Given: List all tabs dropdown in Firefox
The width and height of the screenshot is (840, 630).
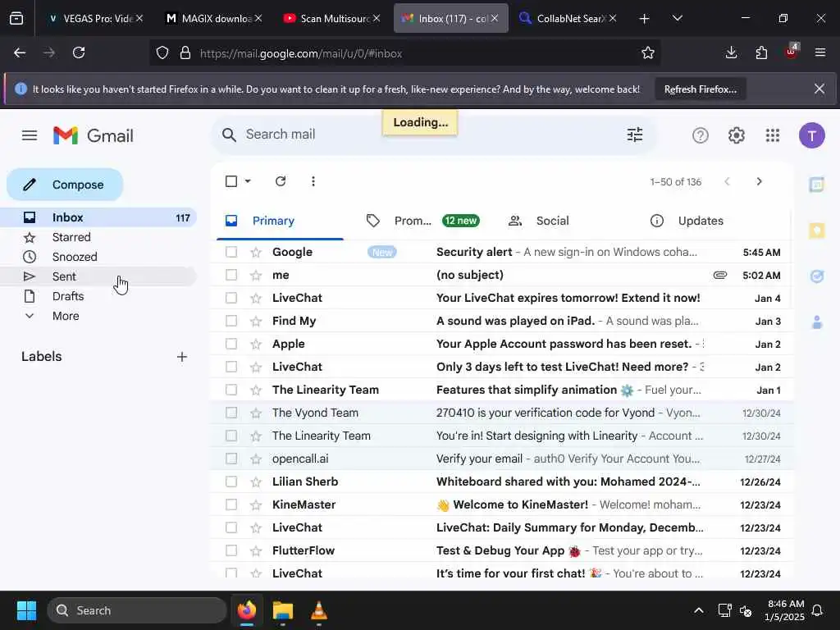Looking at the screenshot, I should click(678, 18).
